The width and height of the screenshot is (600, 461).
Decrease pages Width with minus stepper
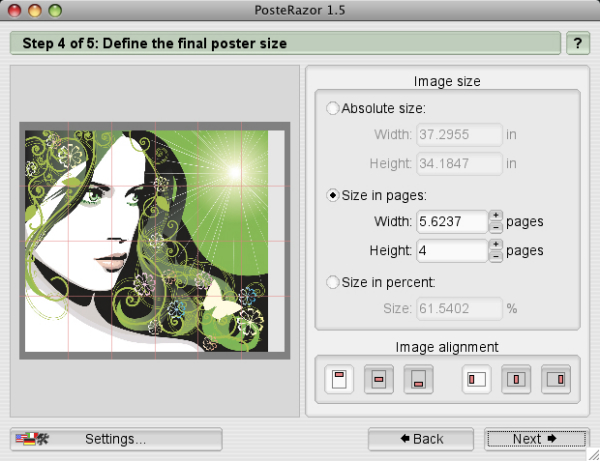[496, 227]
